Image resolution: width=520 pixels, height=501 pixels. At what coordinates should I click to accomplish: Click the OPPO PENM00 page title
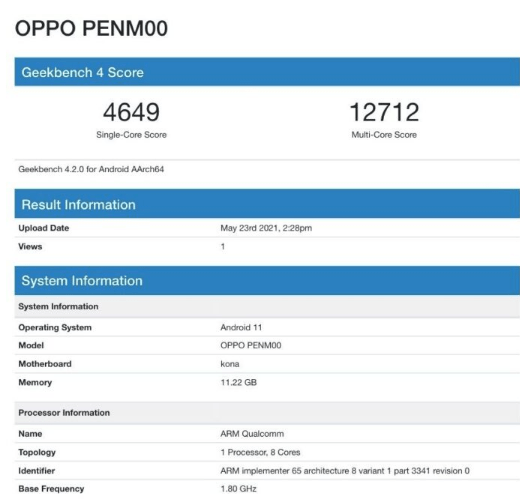pyautogui.click(x=91, y=28)
